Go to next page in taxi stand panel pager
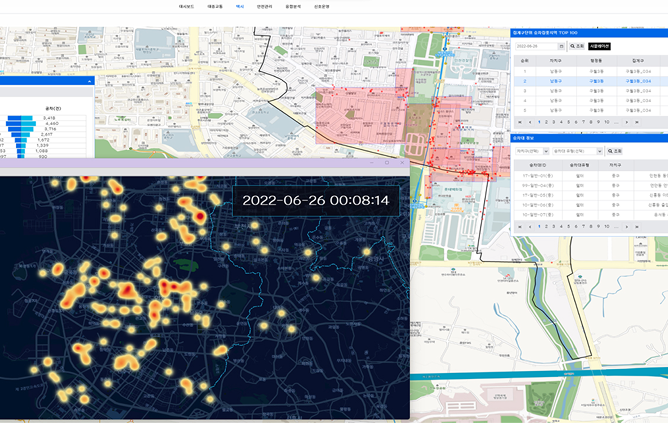 [x=627, y=227]
